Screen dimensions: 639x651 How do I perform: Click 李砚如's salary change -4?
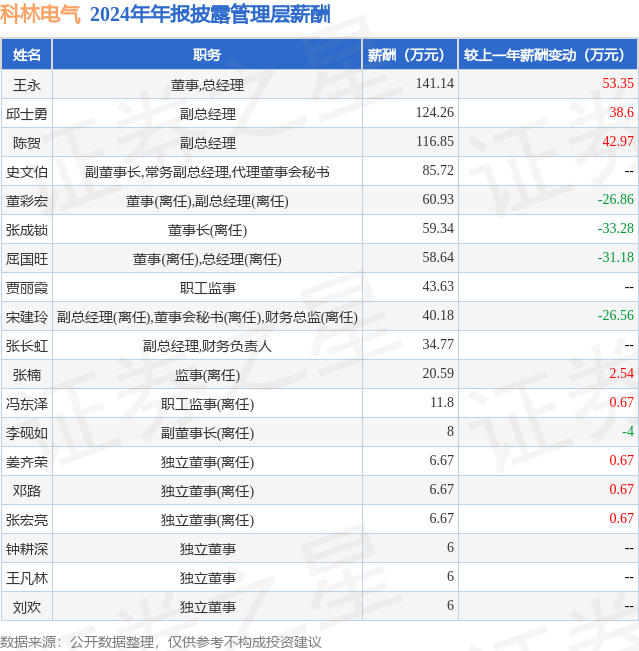coord(628,432)
